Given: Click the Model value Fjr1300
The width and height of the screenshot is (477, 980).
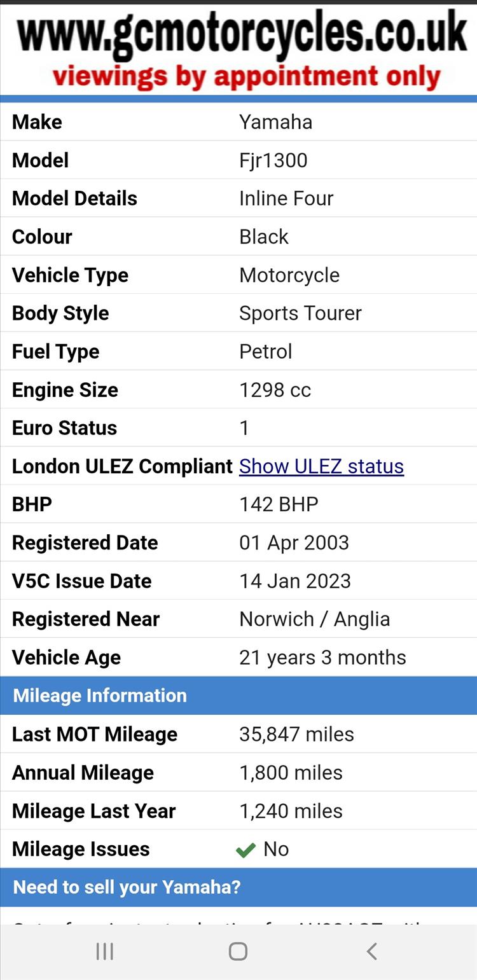Looking at the screenshot, I should point(273,160).
